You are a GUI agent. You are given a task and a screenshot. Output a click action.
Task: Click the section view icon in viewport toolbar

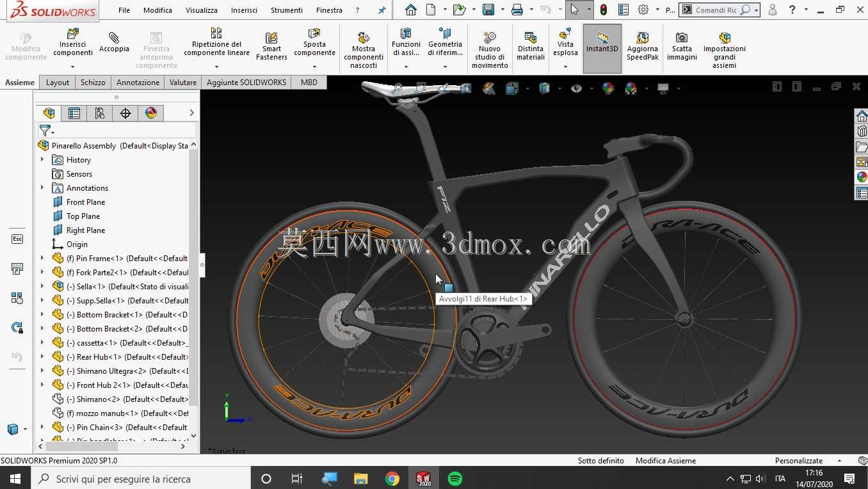pyautogui.click(x=466, y=88)
